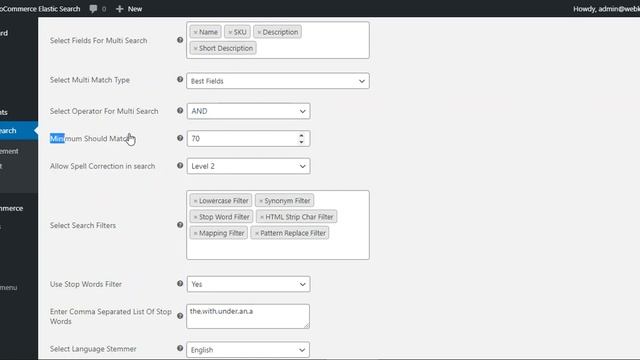Open the Use Stop Words Filter dropdown
This screenshot has width=640, height=360.
tap(249, 284)
